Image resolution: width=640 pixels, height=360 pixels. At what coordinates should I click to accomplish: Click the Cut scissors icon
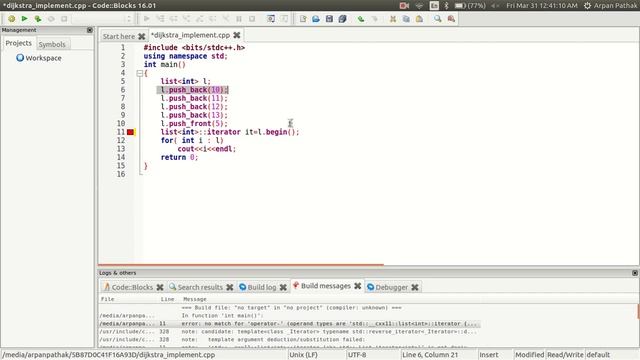pyautogui.click(x=393, y=19)
